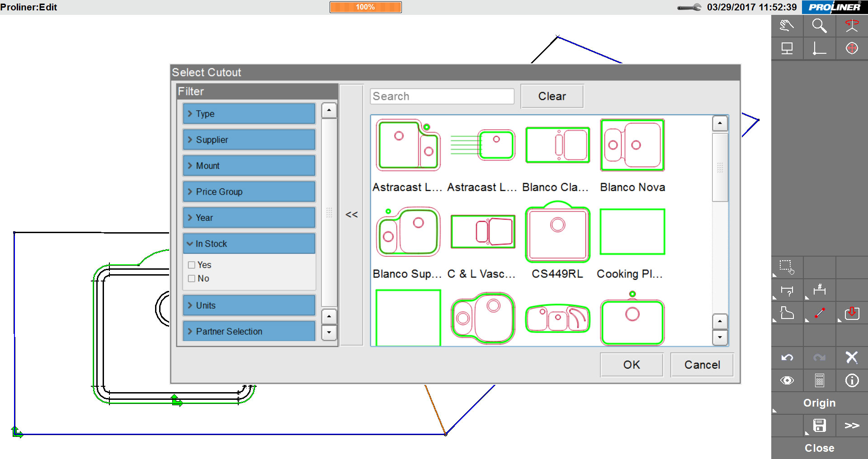Screen dimensions: 868x459
Task: Expand the Type filter
Action: (249, 114)
